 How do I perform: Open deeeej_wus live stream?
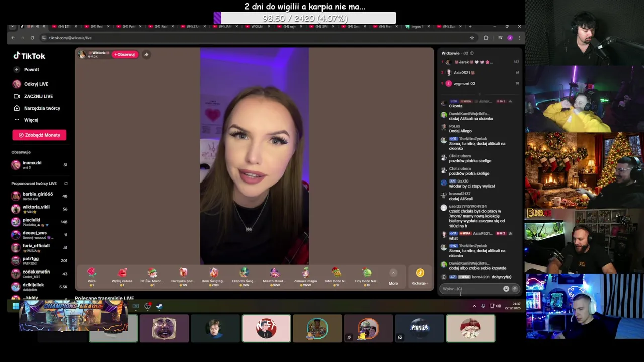(39, 235)
